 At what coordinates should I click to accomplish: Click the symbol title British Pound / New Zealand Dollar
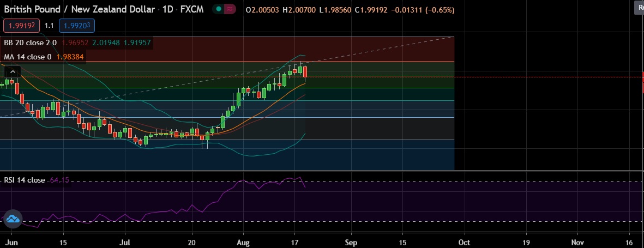tap(80, 9)
